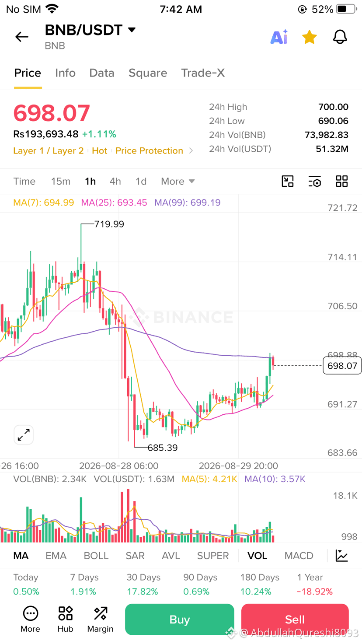The image size is (362, 644).
Task: Tap the 698.07 current price label on chart
Action: [x=342, y=366]
